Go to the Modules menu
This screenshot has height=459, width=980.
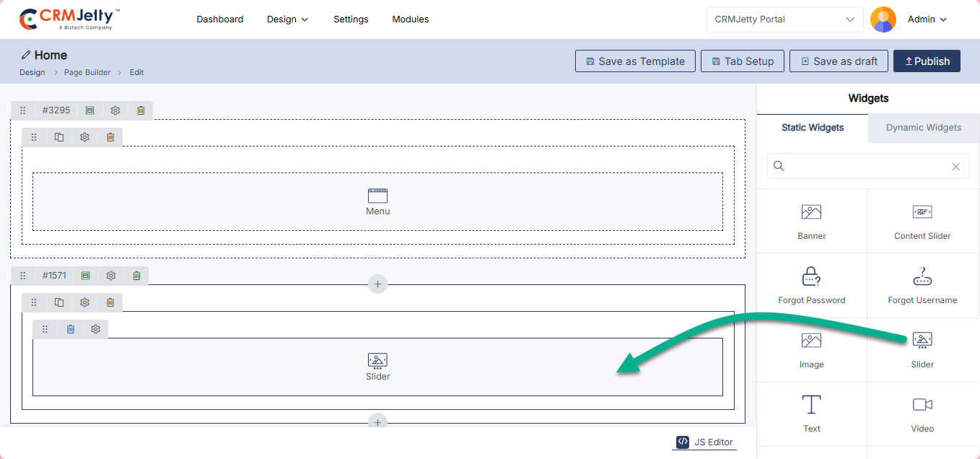(x=410, y=19)
